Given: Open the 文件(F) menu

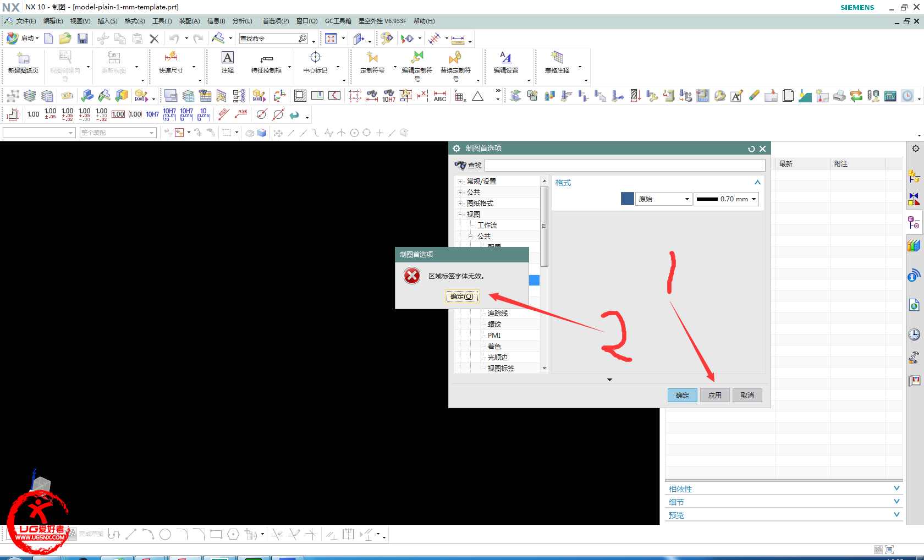Looking at the screenshot, I should point(26,21).
